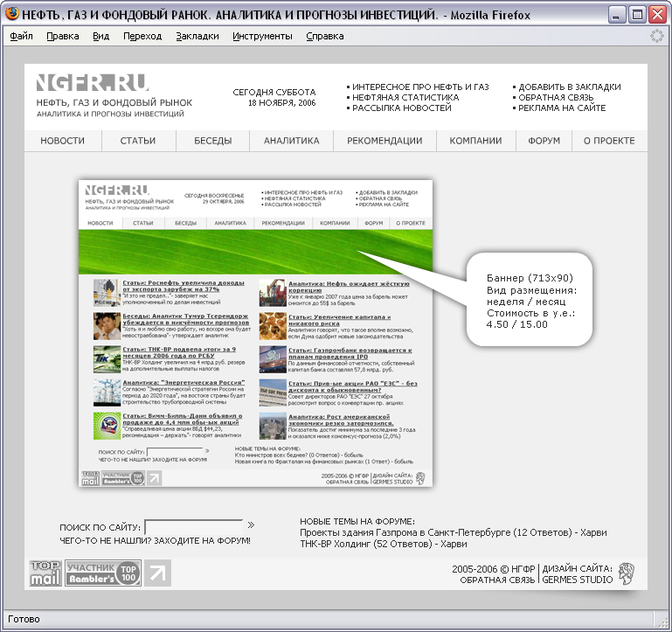
Task: Click ДОБАВИТЬ В ЗАКЛАДКИ link
Action: (570, 87)
